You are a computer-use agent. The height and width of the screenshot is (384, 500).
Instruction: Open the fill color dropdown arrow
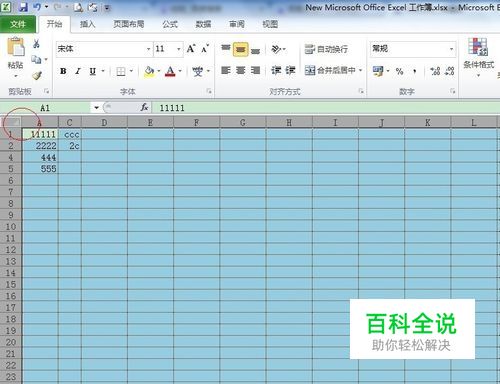pyautogui.click(x=159, y=71)
